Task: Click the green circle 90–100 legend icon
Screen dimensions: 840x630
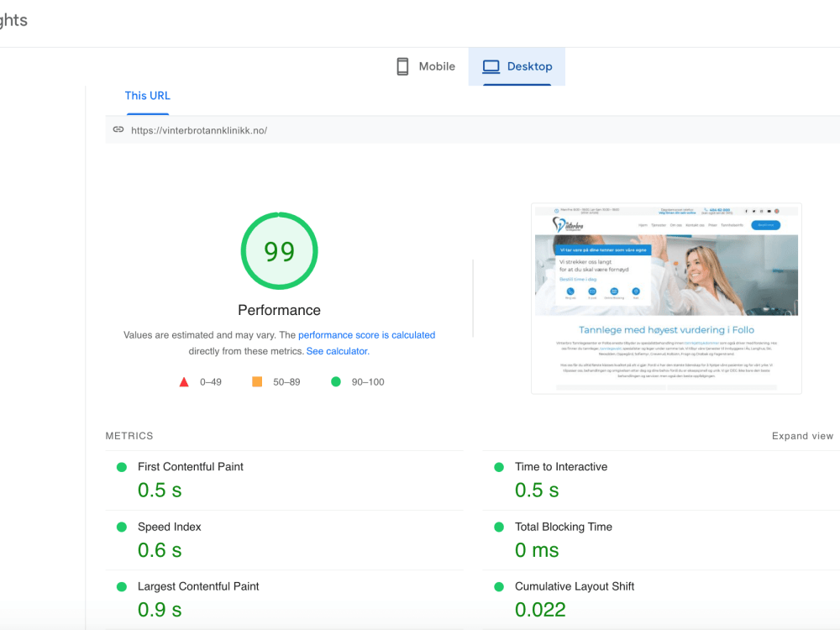Action: point(336,381)
